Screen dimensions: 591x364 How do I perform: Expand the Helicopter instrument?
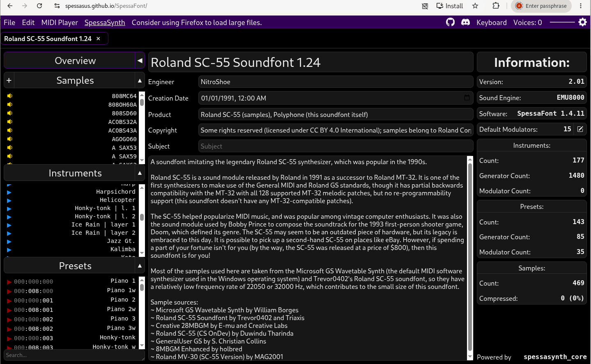pos(9,200)
